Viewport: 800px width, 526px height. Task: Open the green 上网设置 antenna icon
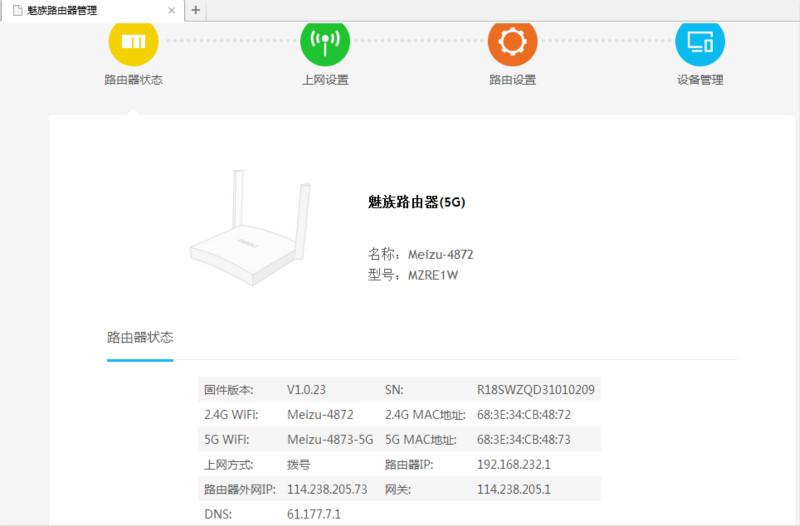(x=325, y=42)
